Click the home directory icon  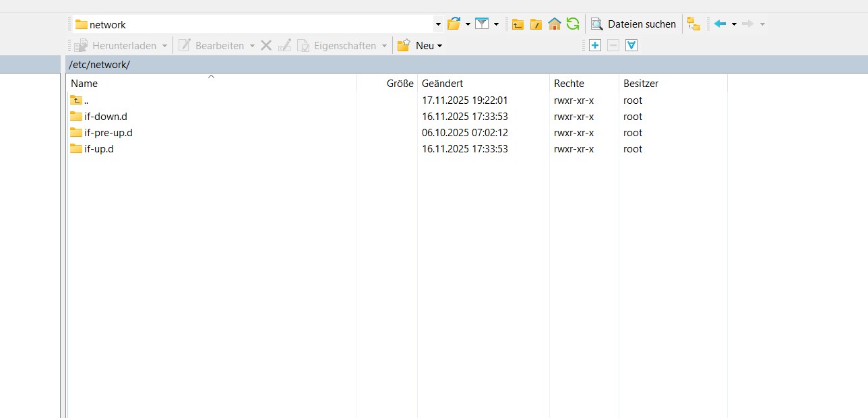(555, 24)
